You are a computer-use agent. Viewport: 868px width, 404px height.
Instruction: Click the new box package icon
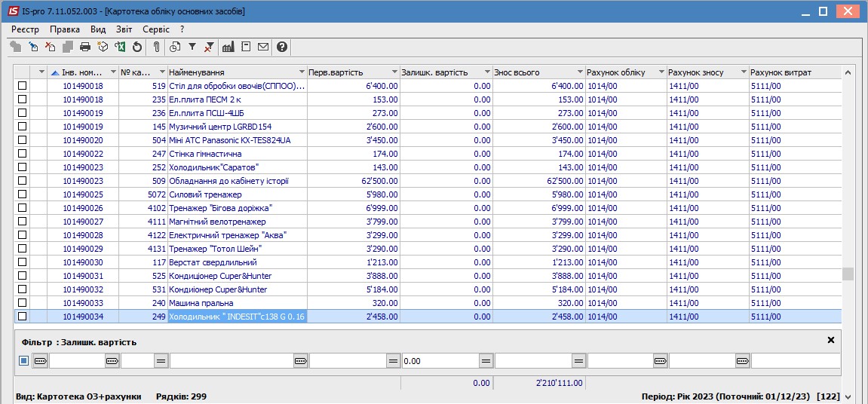pyautogui.click(x=103, y=47)
